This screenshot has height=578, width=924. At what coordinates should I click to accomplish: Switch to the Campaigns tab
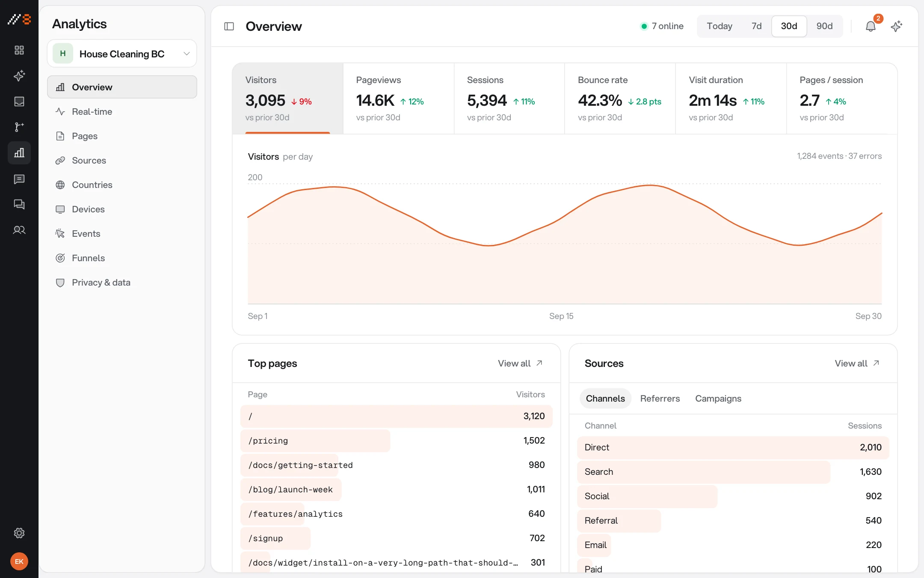(718, 398)
